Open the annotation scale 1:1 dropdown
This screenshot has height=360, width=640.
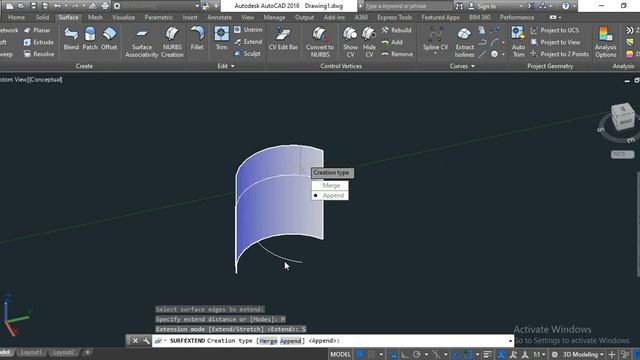pos(539,355)
